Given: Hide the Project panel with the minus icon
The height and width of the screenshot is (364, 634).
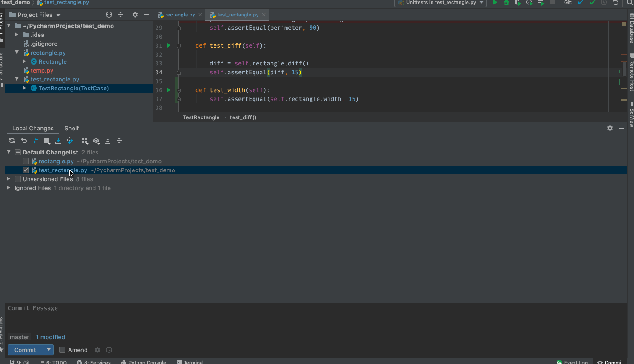Looking at the screenshot, I should [146, 15].
